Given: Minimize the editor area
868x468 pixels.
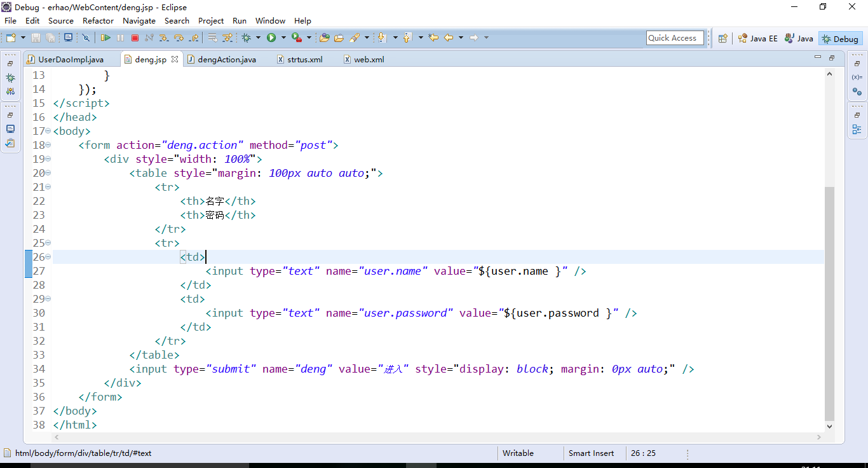Looking at the screenshot, I should pyautogui.click(x=818, y=58).
